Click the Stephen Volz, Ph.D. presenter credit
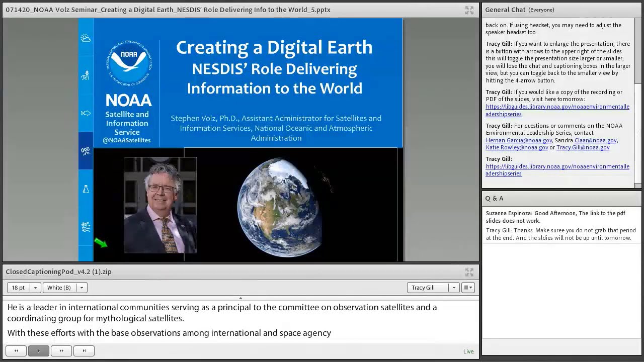This screenshot has width=644, height=362. click(x=276, y=128)
